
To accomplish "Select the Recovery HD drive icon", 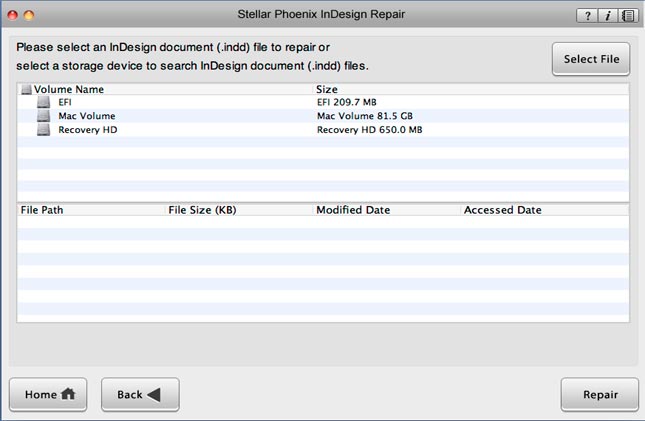I will coord(44,130).
